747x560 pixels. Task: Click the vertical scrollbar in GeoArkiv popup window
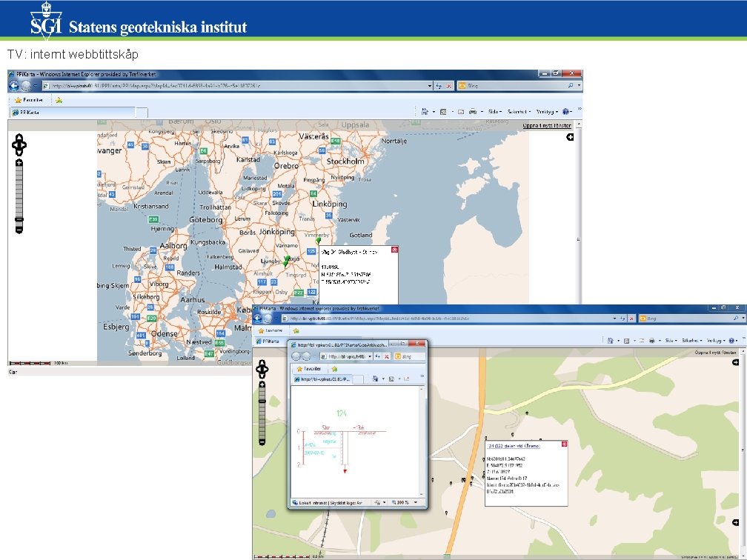point(421,441)
